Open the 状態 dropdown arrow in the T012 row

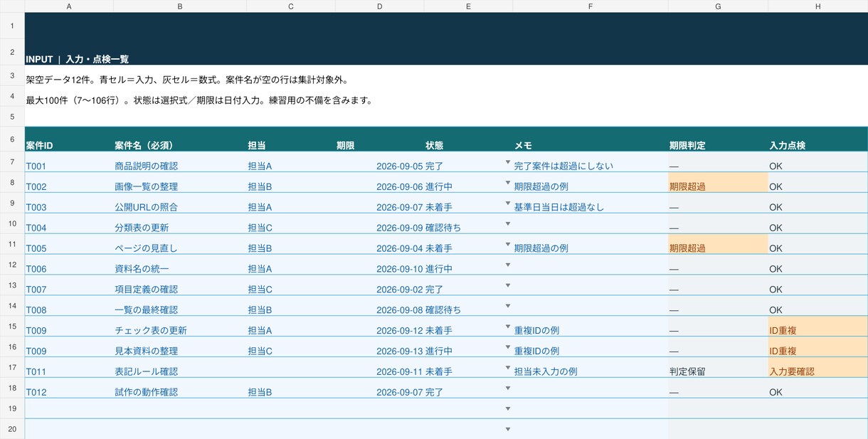point(508,389)
